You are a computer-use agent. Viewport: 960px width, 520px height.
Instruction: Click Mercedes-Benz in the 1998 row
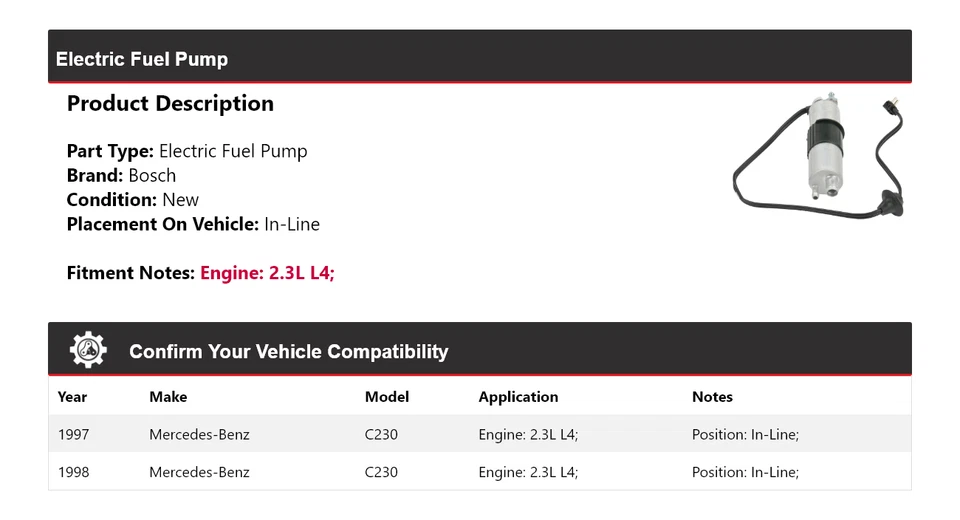pos(199,472)
